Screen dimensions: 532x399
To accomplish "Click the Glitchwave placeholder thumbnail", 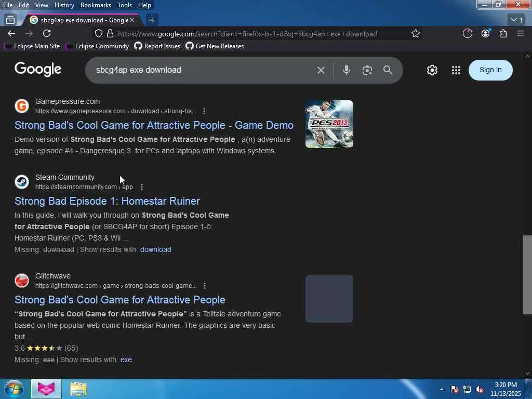I will [329, 299].
